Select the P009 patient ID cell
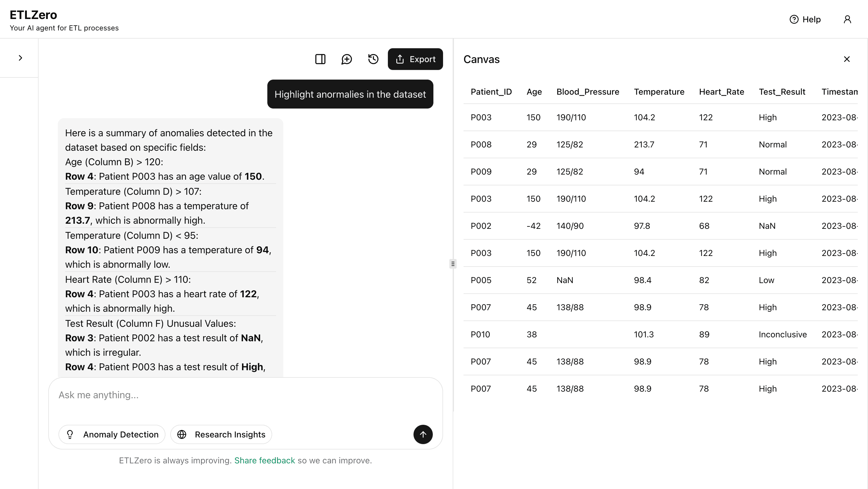Image resolution: width=868 pixels, height=489 pixels. pos(481,172)
